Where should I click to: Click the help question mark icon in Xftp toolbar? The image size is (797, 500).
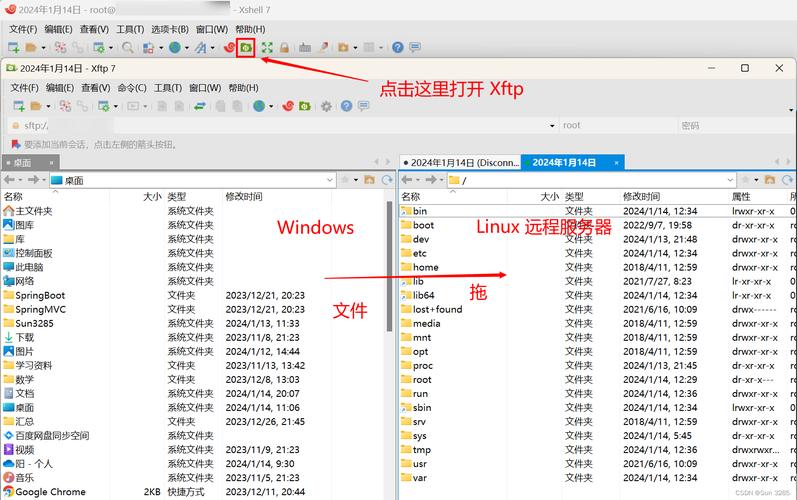347,106
